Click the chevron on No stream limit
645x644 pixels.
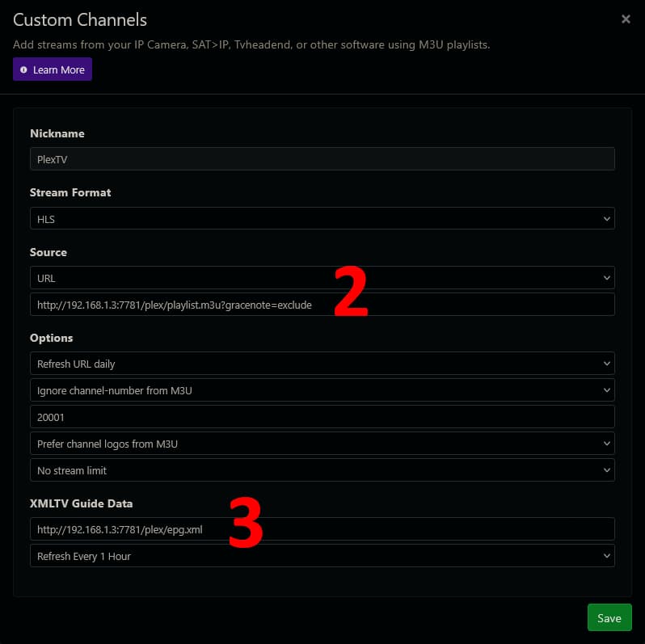(x=607, y=470)
